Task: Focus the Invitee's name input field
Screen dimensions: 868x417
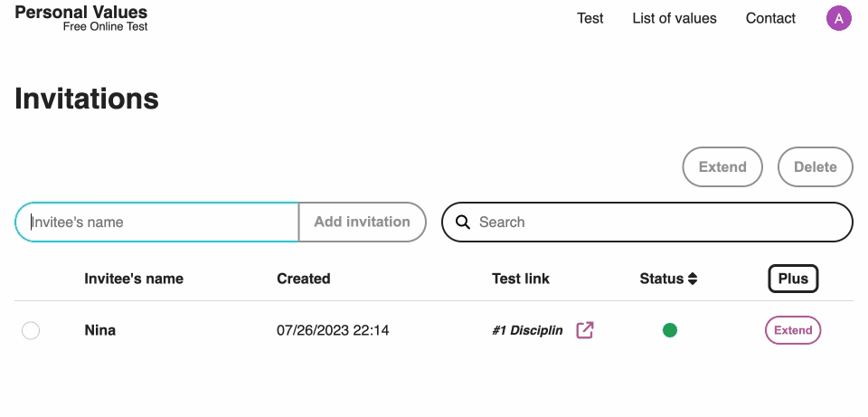Action: [158, 223]
